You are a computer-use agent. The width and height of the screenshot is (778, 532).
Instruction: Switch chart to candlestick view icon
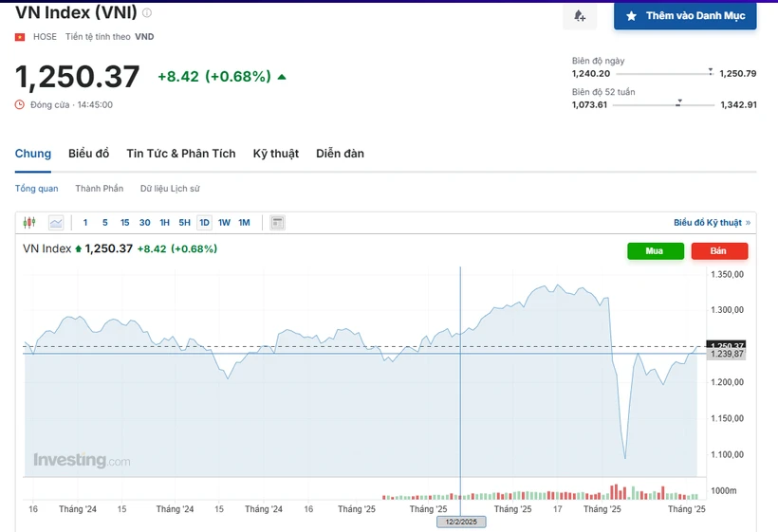pyautogui.click(x=29, y=223)
